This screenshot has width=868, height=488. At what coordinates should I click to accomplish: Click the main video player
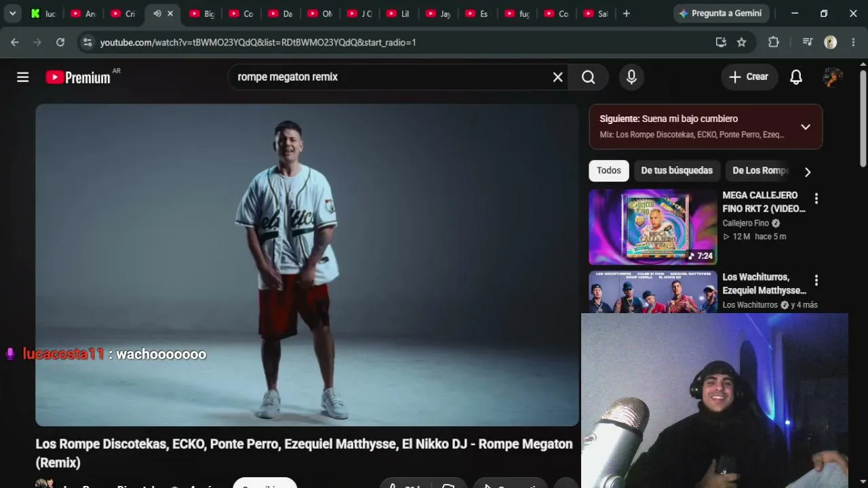pyautogui.click(x=307, y=265)
